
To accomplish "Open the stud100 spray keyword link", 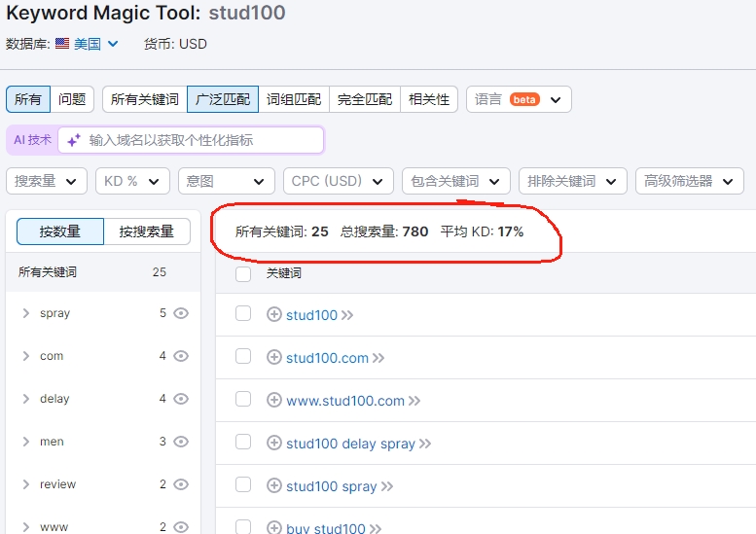I will 331,486.
